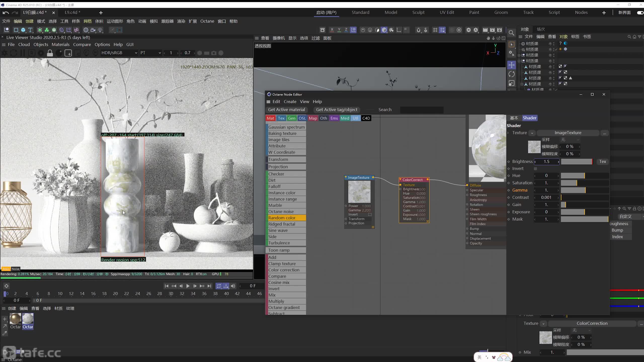Toggle timeline sound speaker icon

click(233, 286)
